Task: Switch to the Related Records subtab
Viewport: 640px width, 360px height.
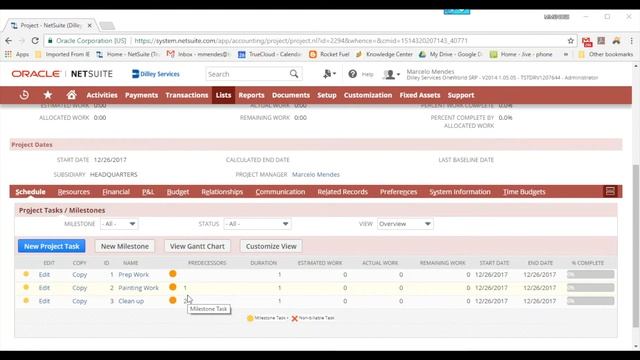Action: (x=342, y=191)
